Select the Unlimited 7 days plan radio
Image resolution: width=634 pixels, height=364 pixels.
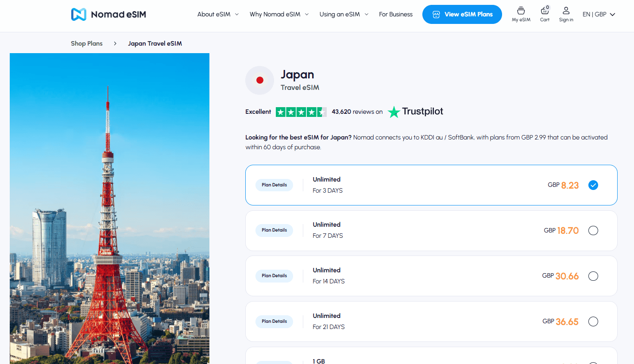593,230
